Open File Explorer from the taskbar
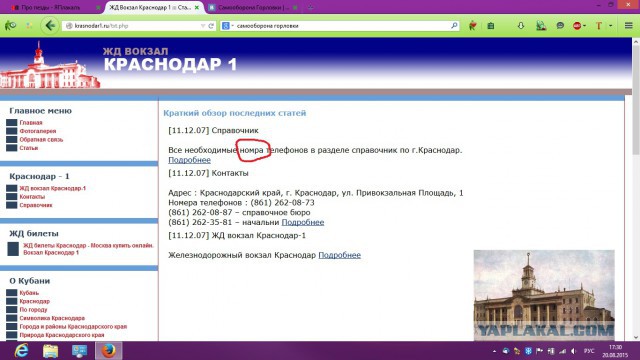640x360 pixels. (50, 351)
